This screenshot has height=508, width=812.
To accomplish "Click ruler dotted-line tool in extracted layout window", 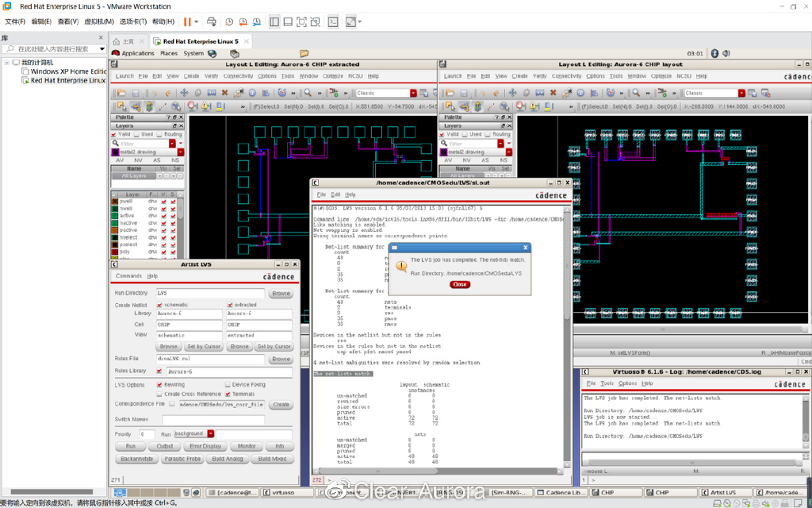I will click(163, 106).
